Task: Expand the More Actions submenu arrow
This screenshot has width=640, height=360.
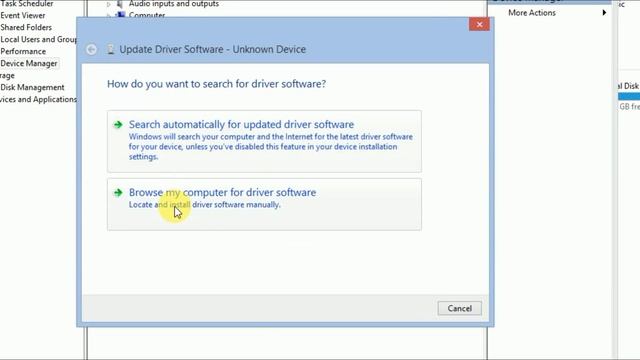Action: coord(604,13)
